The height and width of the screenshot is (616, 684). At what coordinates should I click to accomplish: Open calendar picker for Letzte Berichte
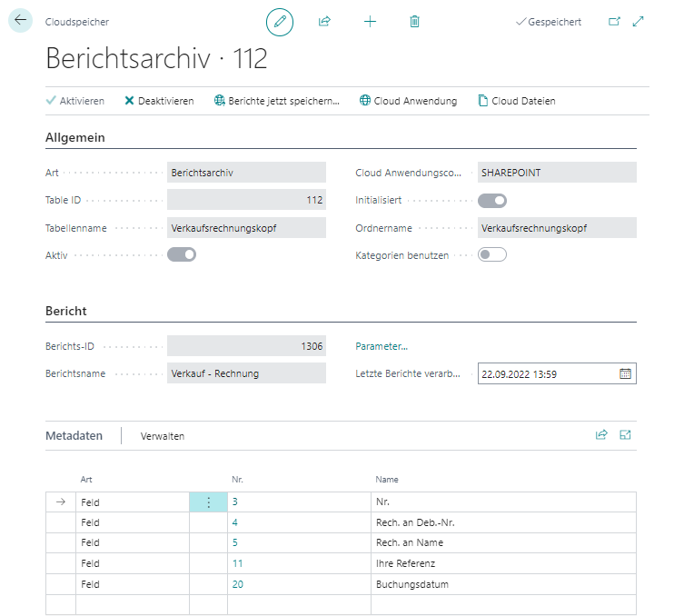tap(625, 373)
